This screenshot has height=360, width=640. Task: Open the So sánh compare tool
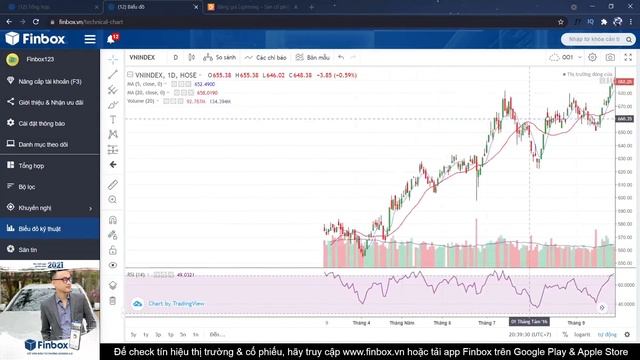point(220,58)
